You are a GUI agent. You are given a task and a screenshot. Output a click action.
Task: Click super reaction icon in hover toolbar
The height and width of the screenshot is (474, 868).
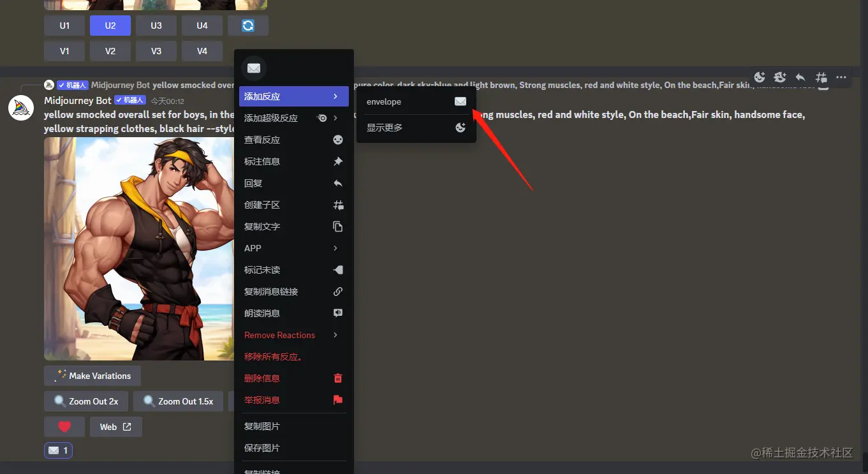pyautogui.click(x=780, y=77)
